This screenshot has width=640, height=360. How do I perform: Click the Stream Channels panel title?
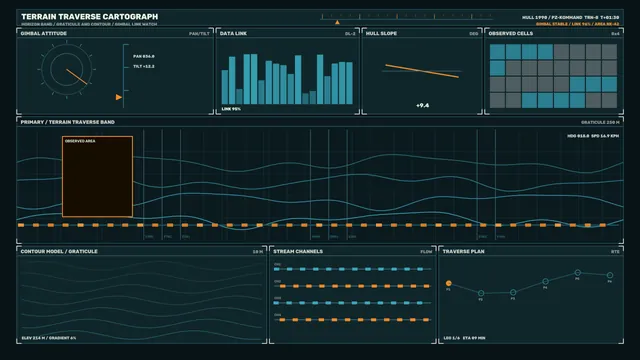pos(298,251)
